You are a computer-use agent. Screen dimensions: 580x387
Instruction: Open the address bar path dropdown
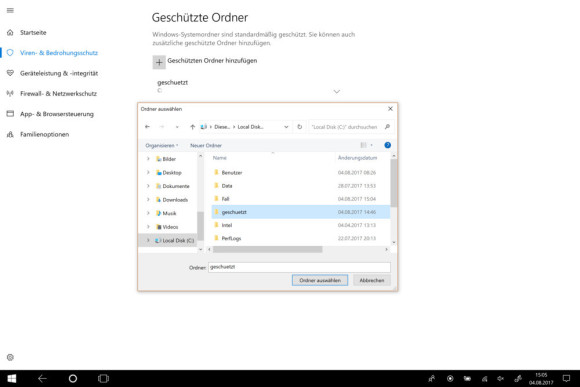click(286, 127)
